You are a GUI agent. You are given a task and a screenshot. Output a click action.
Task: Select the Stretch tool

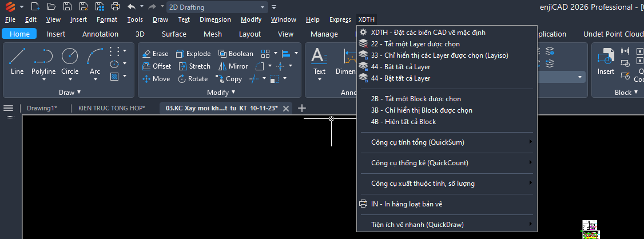coord(194,66)
